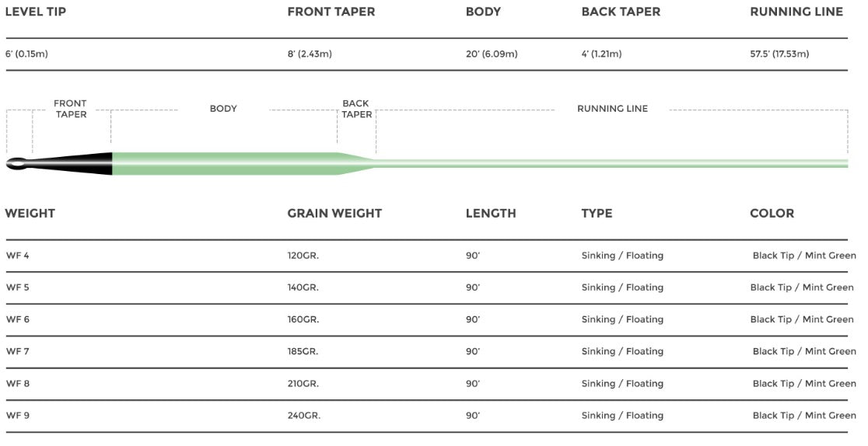Click the RUNNING LINE top header
Screen dimensions: 868x446
click(x=796, y=12)
